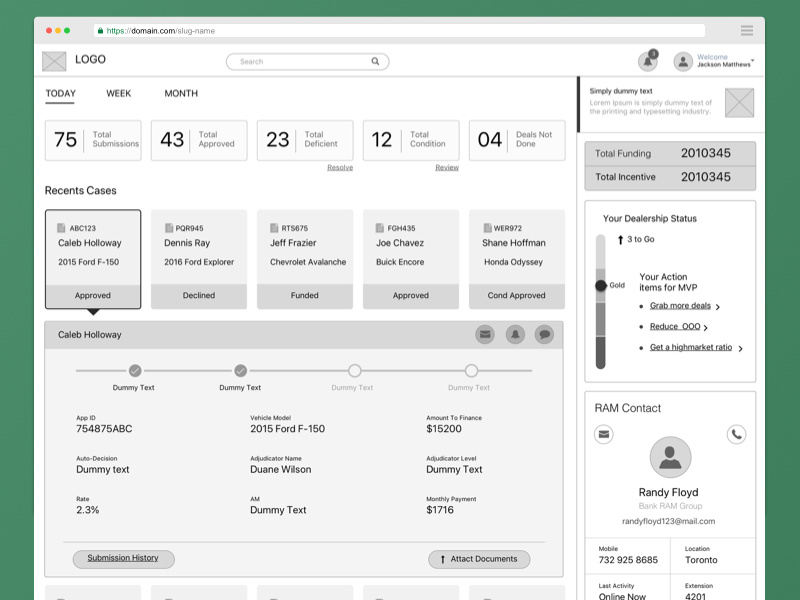Switch to the MONTH tab
This screenshot has height=600, width=800.
click(181, 93)
